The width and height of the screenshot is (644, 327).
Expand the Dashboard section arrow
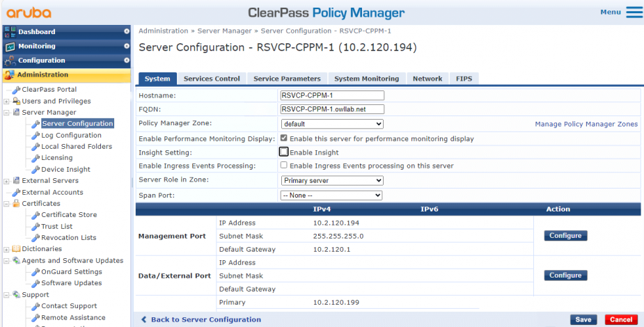127,31
